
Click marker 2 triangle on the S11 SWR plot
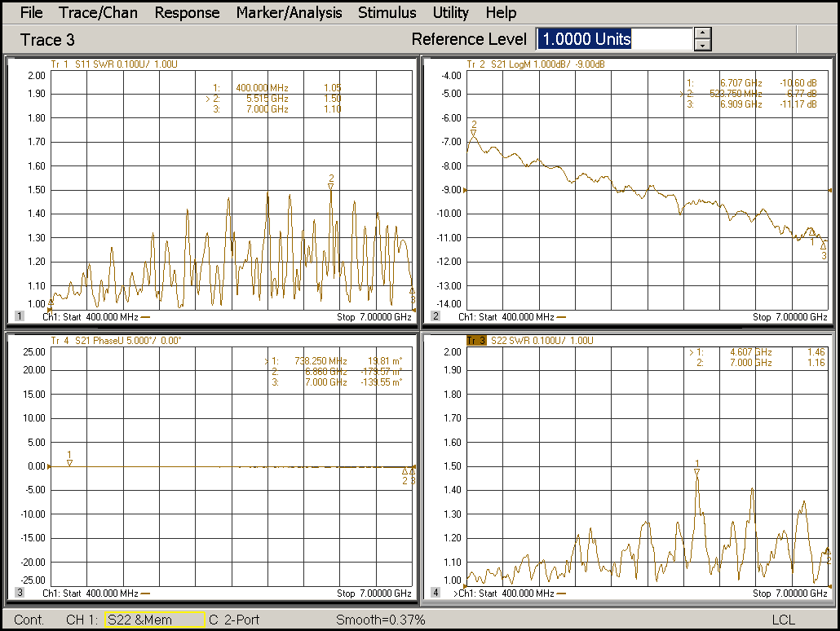pyautogui.click(x=331, y=186)
